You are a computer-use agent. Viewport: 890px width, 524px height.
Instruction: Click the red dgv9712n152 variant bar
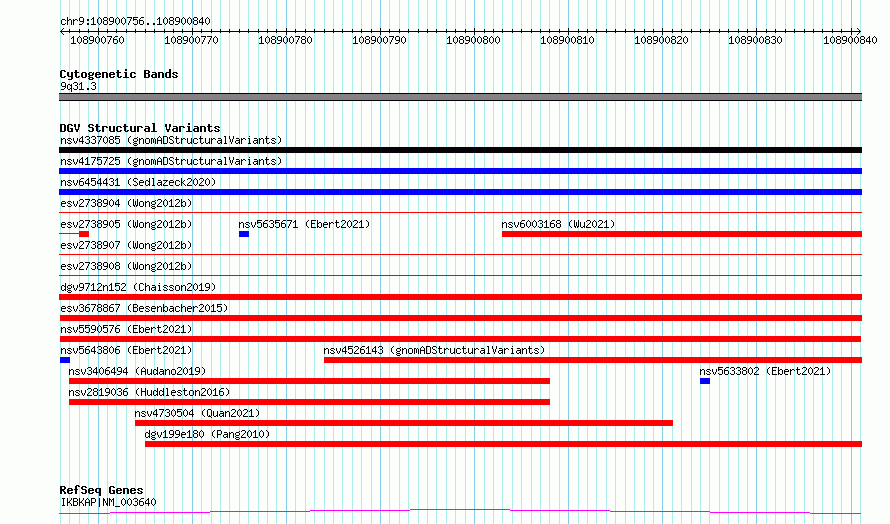tap(460, 297)
